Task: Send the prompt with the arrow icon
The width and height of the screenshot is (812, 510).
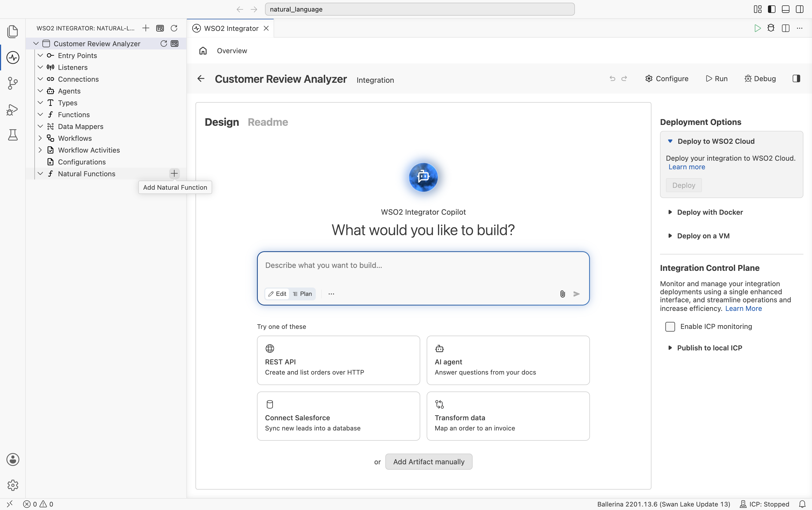Action: tap(577, 294)
